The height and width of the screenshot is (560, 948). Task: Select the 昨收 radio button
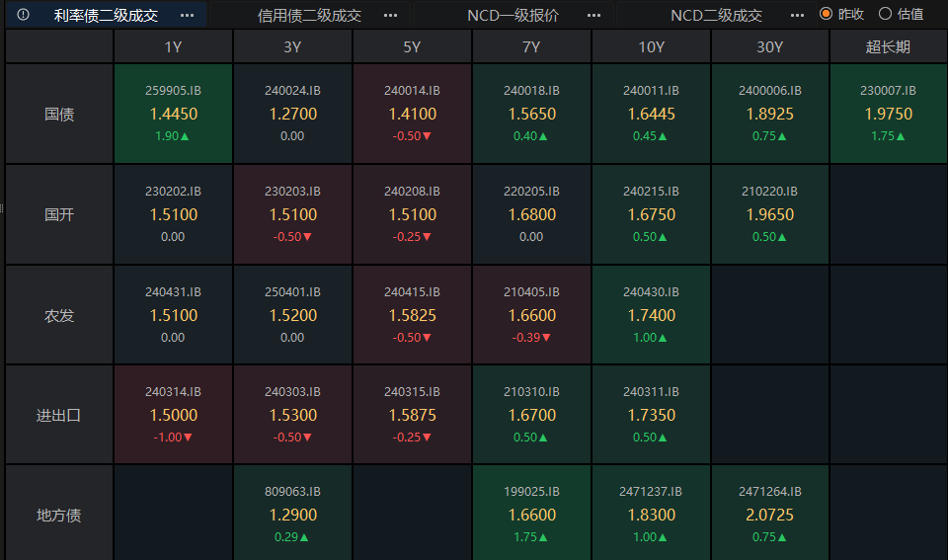[827, 14]
